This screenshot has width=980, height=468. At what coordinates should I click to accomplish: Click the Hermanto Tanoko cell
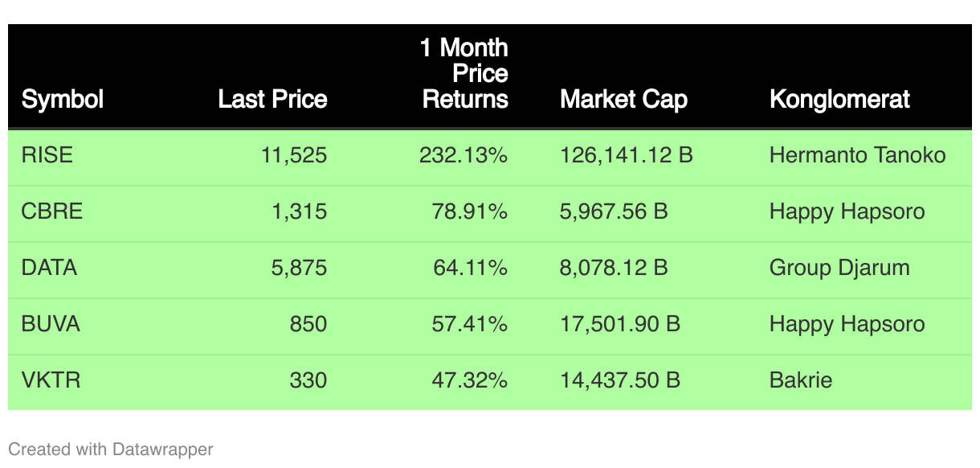857,155
